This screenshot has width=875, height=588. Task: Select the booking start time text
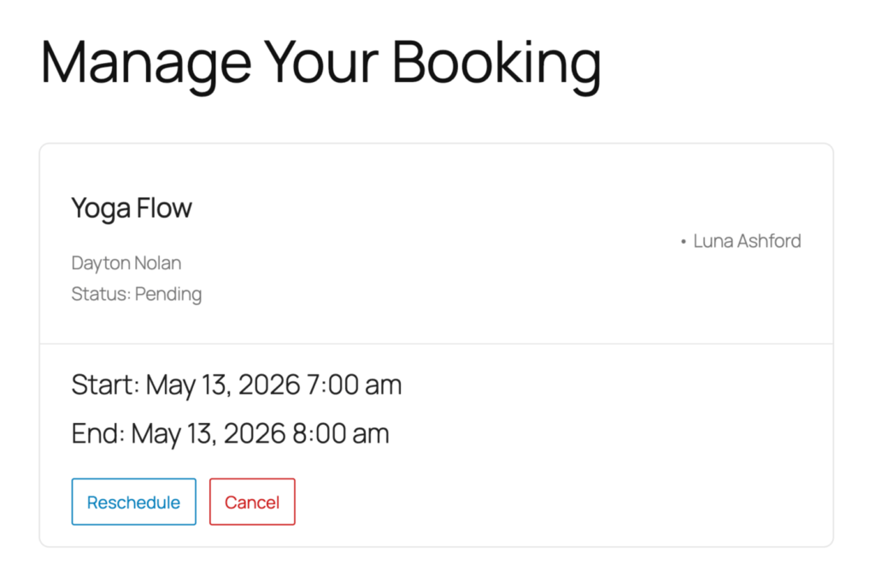click(237, 385)
